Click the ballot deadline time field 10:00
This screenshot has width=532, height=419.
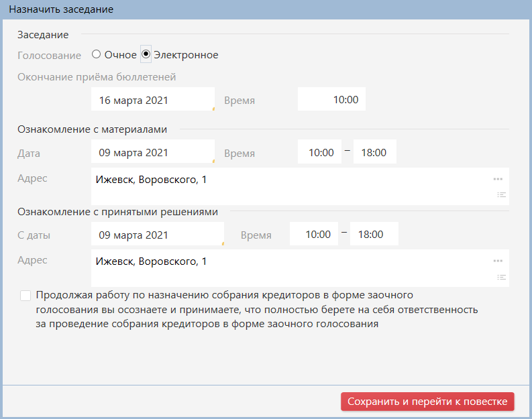(332, 100)
